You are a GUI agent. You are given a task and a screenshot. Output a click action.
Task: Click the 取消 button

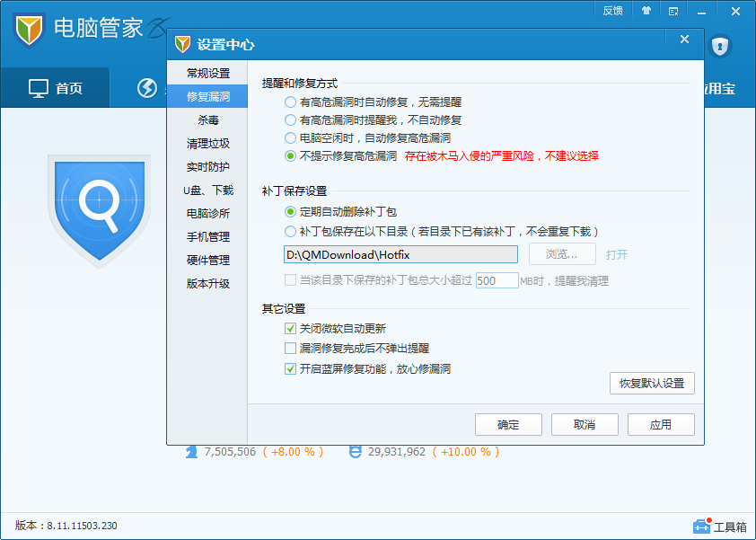coord(585,425)
